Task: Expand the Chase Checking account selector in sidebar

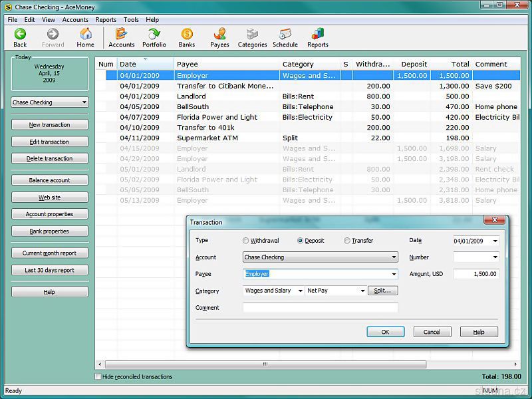Action: 84,102
